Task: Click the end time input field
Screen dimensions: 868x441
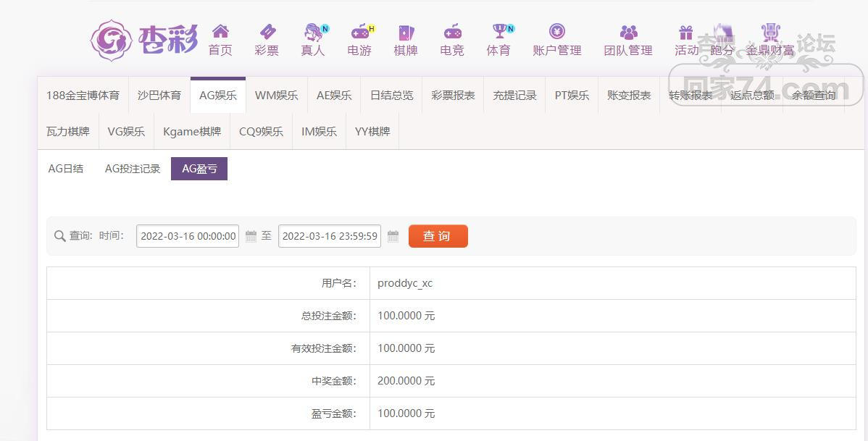Action: point(330,236)
